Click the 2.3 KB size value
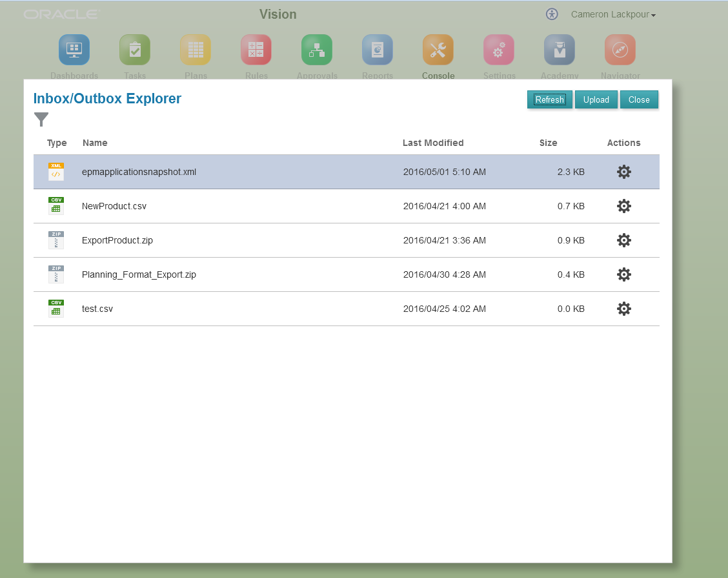728x578 pixels. (571, 172)
